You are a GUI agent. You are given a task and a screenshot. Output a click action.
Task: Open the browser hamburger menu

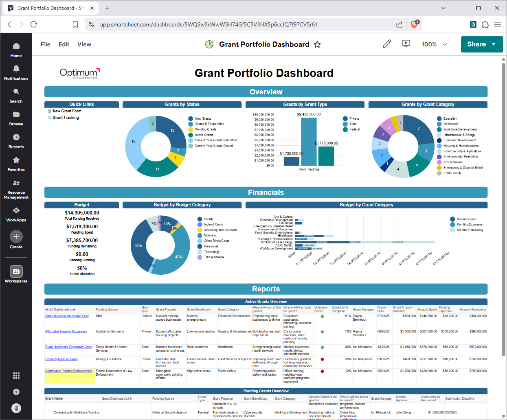497,24
